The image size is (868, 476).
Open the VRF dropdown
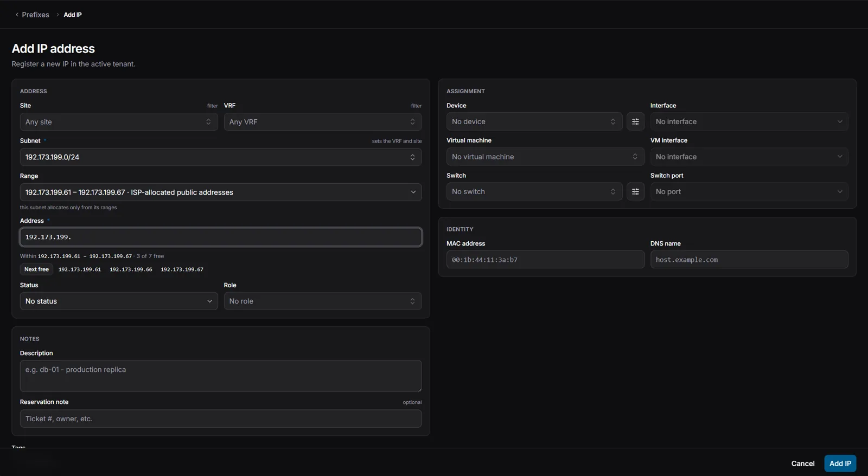click(x=323, y=122)
